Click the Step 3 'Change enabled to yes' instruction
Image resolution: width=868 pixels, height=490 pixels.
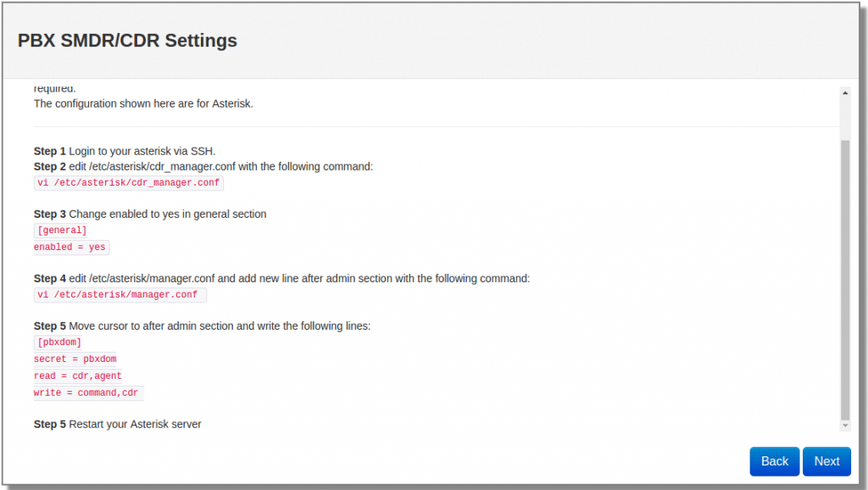point(150,214)
